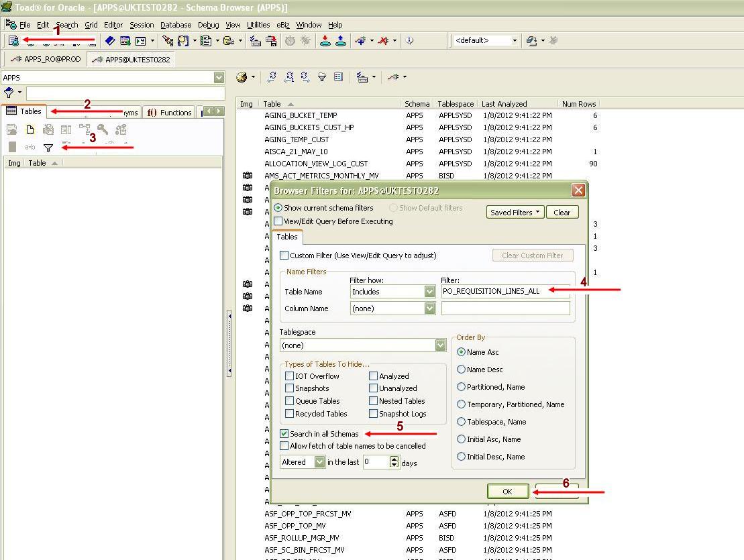Viewport: 744px width, 560px height.
Task: Click the clock icon in main toolbar
Action: [290, 41]
